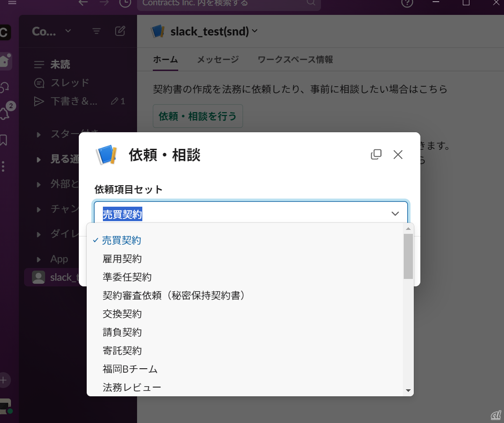Open the filter icon in sidebar header
This screenshot has width=504, height=423.
[x=96, y=31]
